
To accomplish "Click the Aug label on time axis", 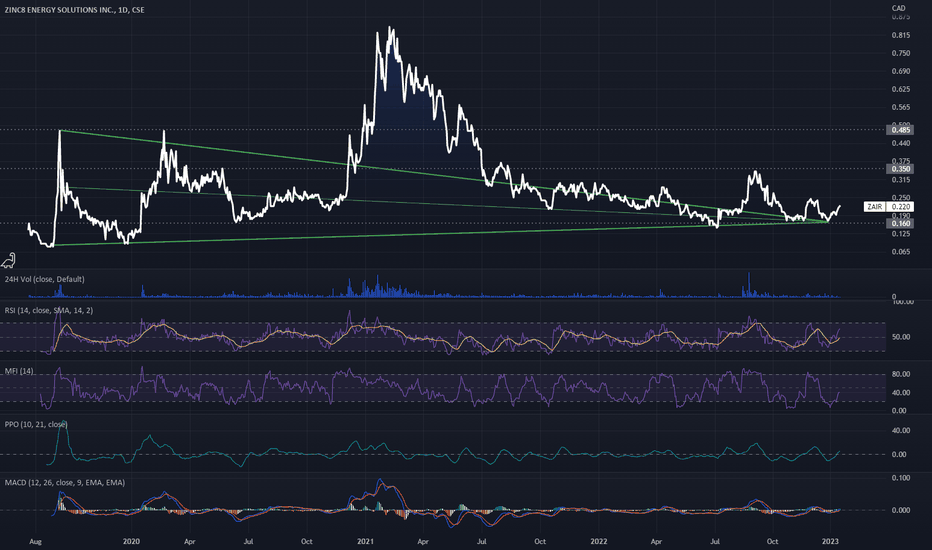I will click(35, 542).
